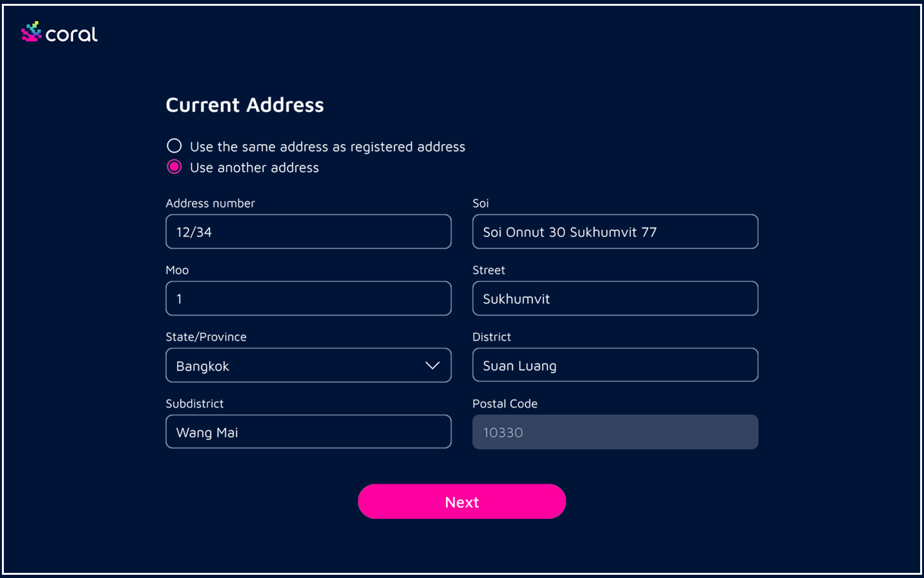Select 'Use another address' radio button
The image size is (924, 578).
tap(174, 167)
